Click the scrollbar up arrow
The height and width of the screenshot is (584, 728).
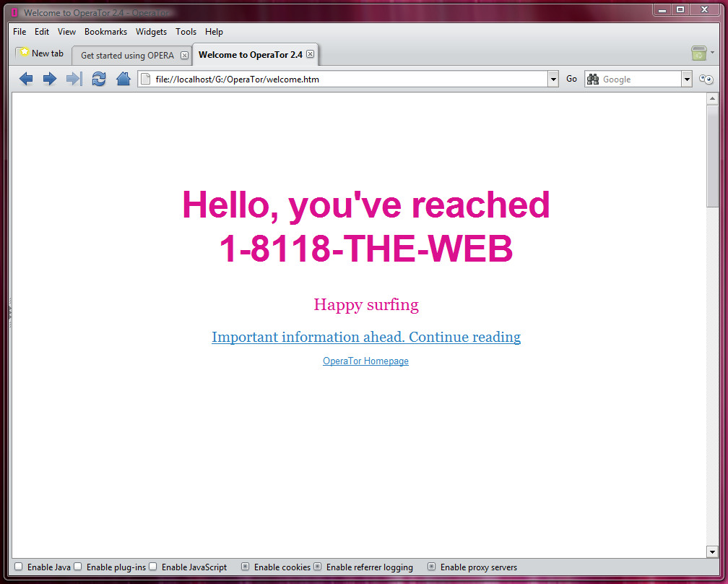712,98
